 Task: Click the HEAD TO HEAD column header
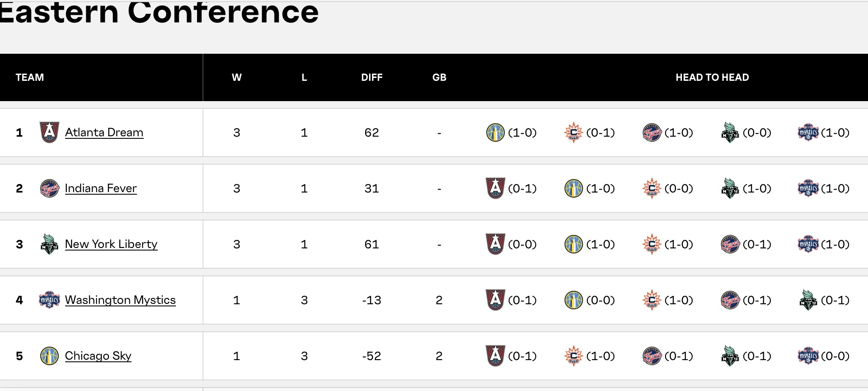pyautogui.click(x=712, y=77)
